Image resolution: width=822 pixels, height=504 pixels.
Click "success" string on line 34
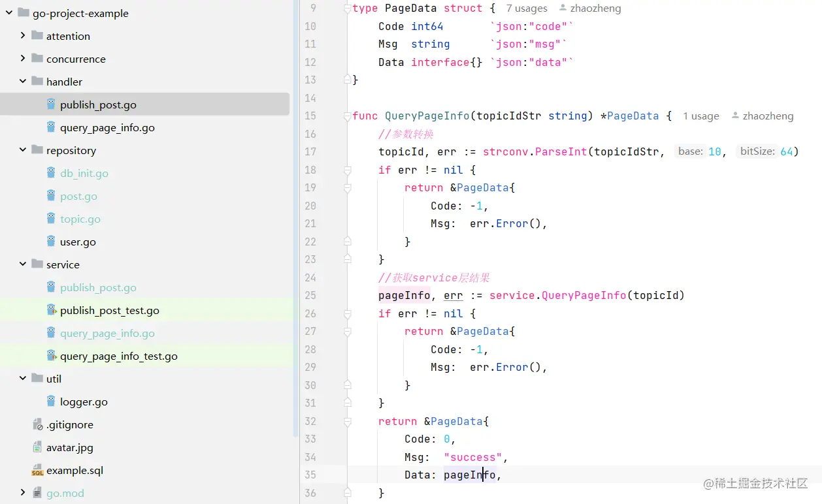pos(472,457)
